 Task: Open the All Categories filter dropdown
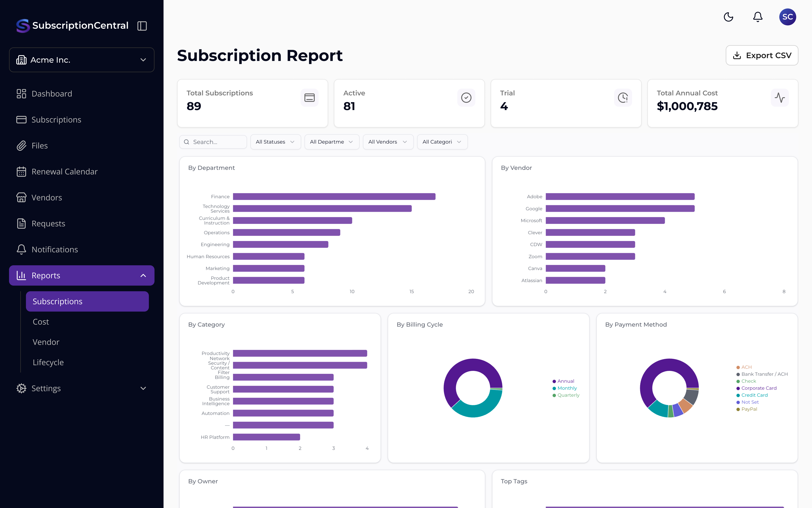click(x=442, y=142)
